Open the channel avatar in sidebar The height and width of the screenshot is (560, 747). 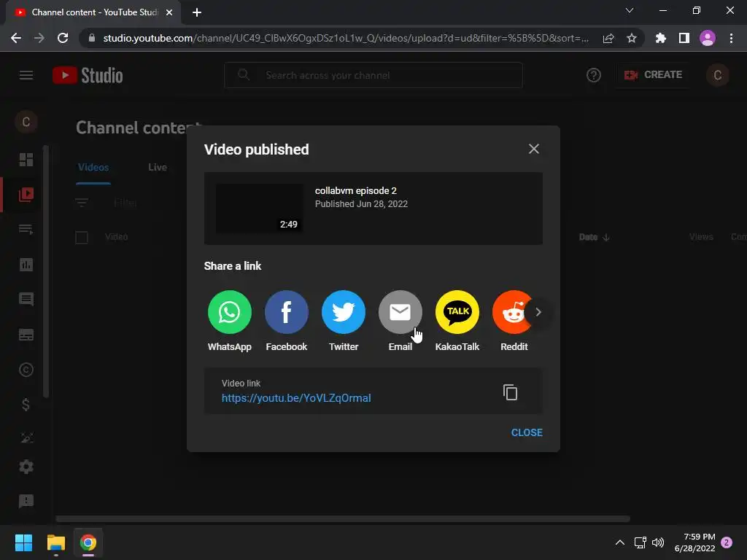pyautogui.click(x=26, y=122)
